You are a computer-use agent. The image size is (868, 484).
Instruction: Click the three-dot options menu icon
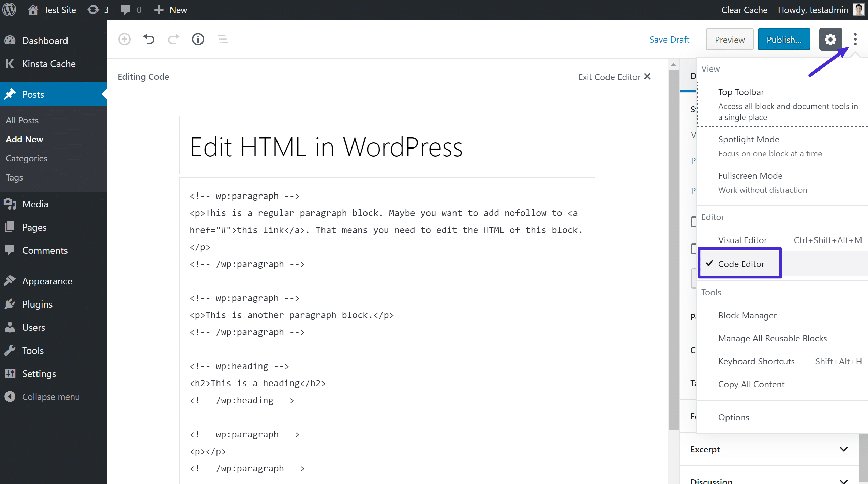tap(856, 39)
